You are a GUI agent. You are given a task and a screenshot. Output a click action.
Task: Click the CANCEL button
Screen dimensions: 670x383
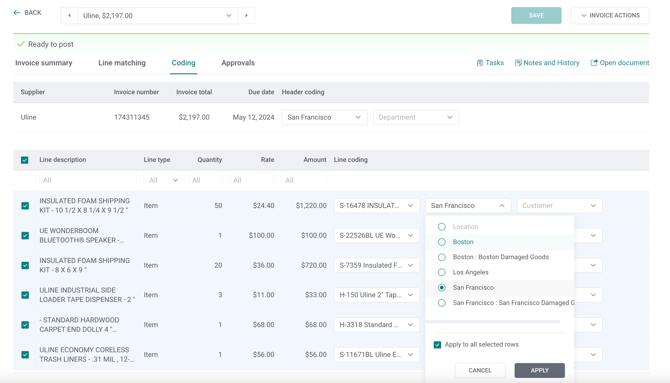pos(480,371)
